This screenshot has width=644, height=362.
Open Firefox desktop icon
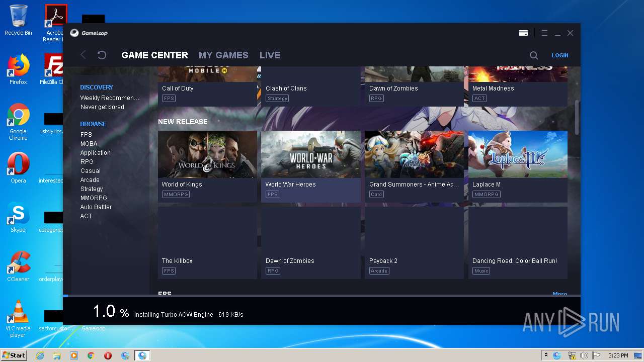[x=18, y=69]
